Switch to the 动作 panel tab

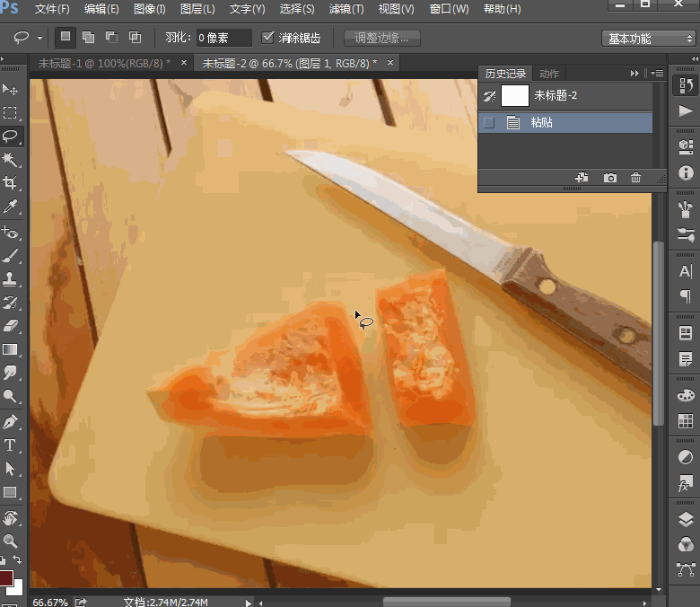pyautogui.click(x=548, y=74)
